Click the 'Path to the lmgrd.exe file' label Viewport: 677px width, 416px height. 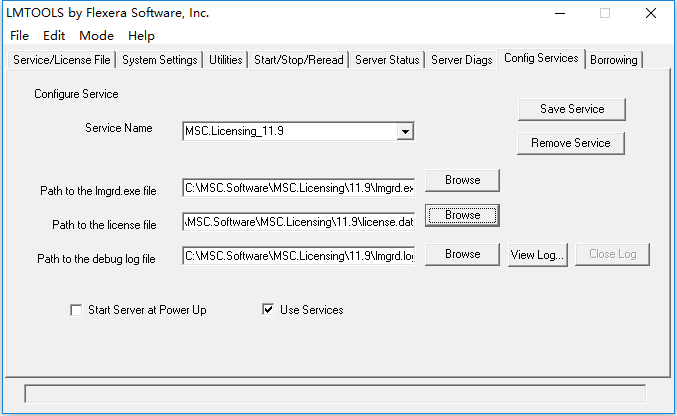98,191
